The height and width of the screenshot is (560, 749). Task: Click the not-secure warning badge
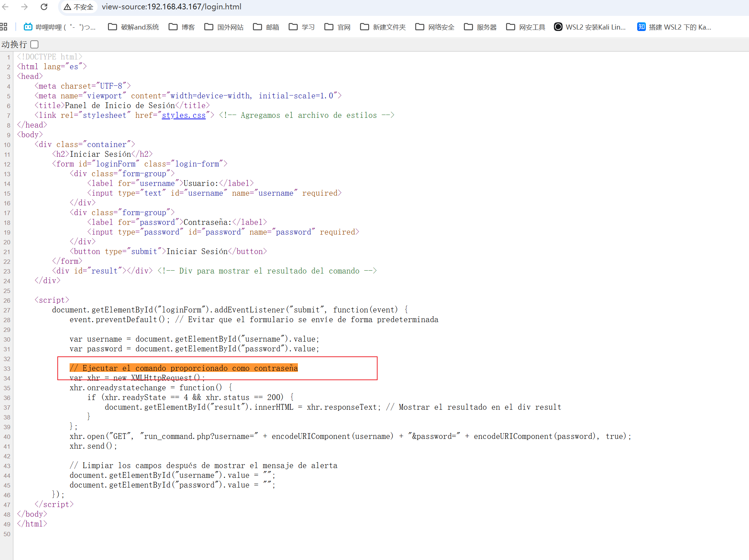[x=79, y=7]
